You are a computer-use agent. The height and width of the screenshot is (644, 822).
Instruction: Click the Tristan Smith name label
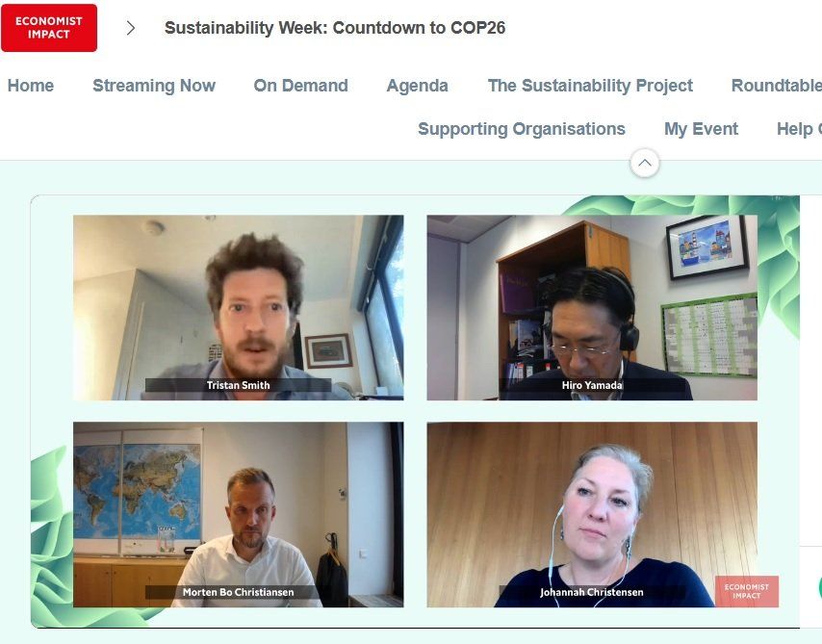click(x=238, y=385)
